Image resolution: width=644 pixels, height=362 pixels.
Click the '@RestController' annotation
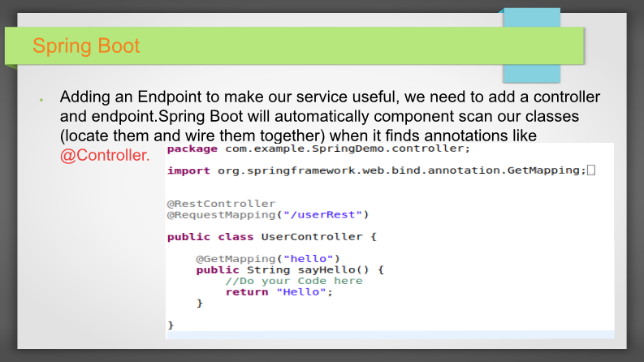pyautogui.click(x=221, y=204)
